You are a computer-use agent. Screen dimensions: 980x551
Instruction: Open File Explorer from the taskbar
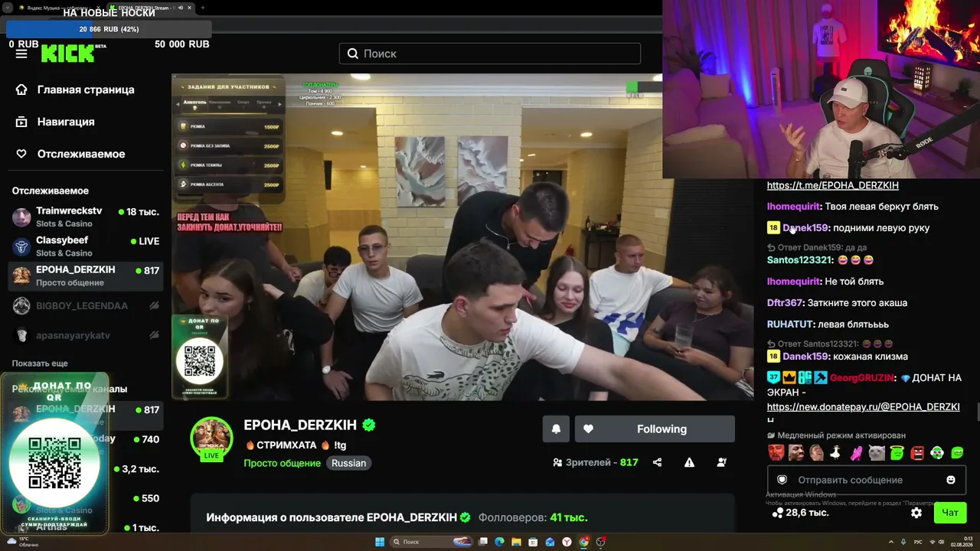pos(517,542)
